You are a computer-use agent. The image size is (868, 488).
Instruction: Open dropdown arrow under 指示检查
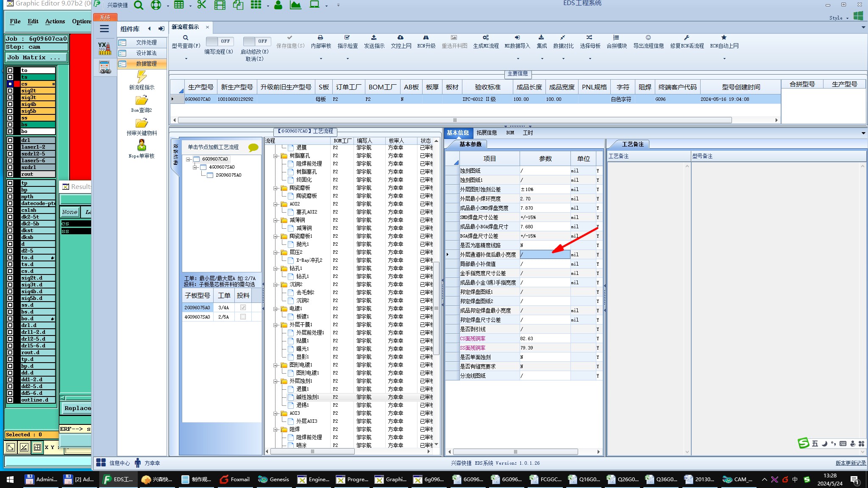348,58
